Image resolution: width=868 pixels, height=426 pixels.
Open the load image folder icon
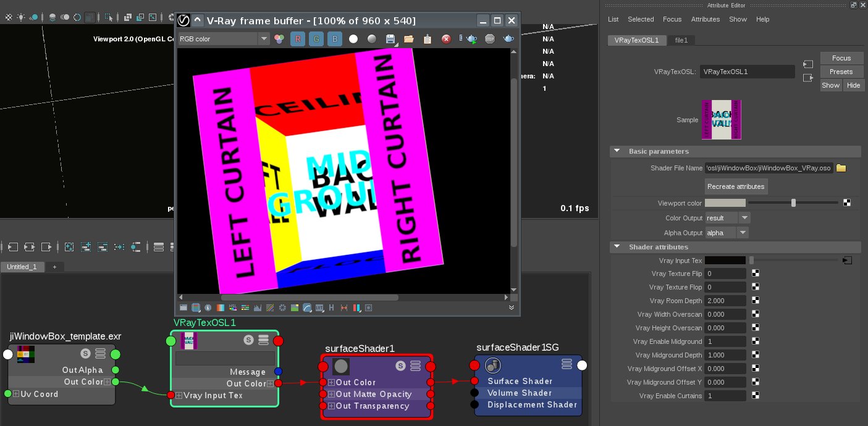pyautogui.click(x=408, y=39)
